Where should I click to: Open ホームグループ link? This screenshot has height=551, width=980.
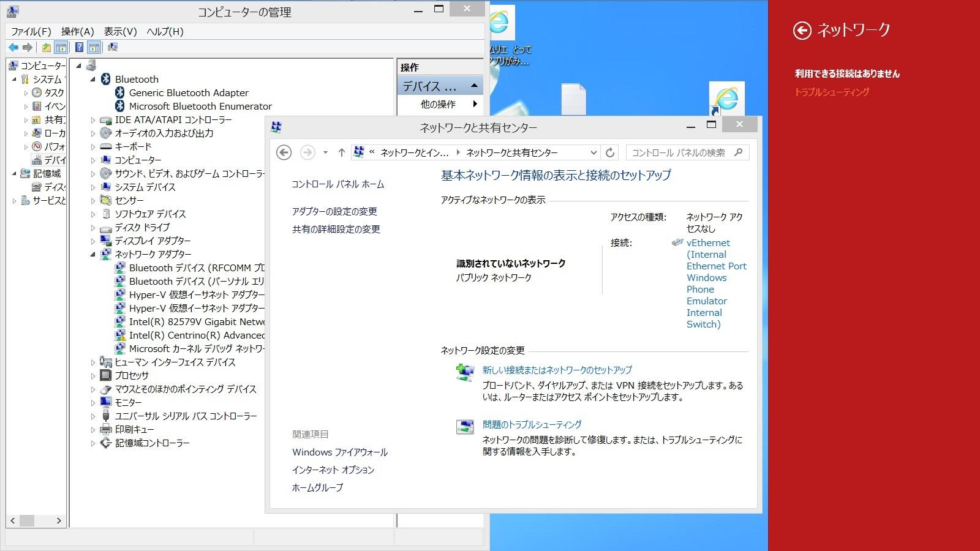tap(317, 487)
